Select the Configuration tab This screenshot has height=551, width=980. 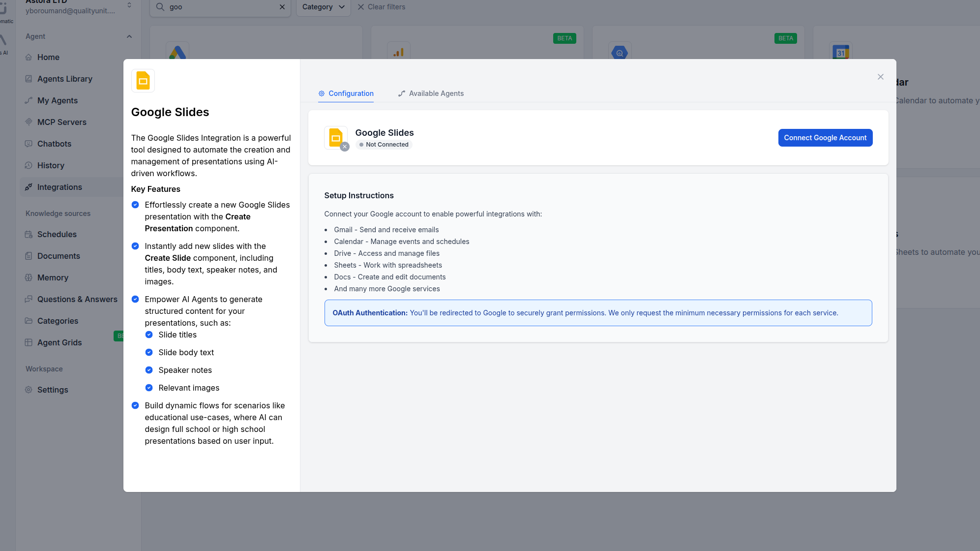346,93
